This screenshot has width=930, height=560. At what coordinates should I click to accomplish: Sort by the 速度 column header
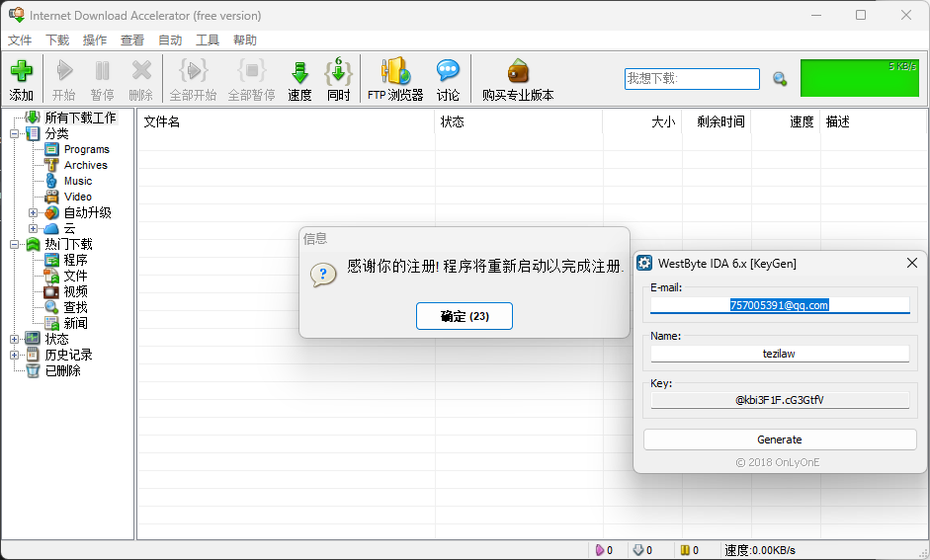[x=786, y=121]
